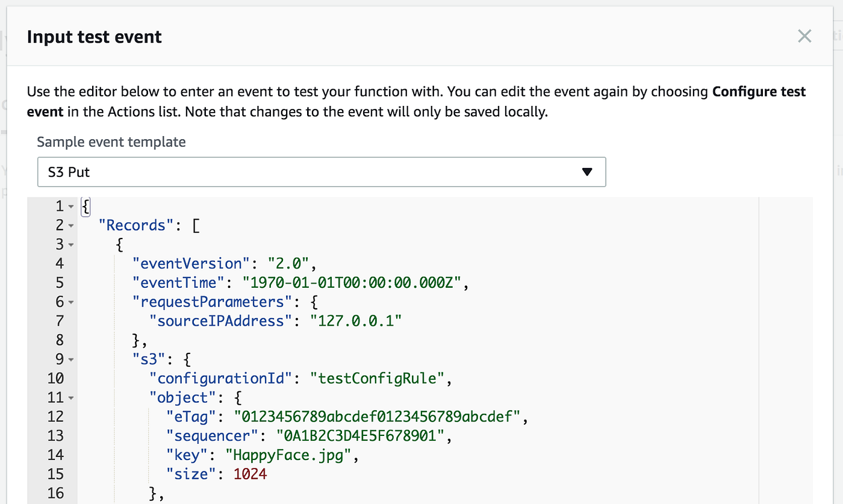Place cursor on the size value 1024
The image size is (843, 504).
[x=250, y=474]
